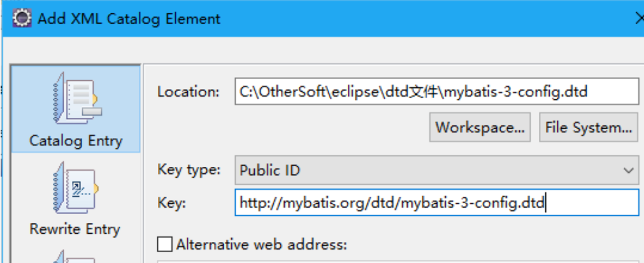The image size is (644, 263).
Task: Click into the Location path field
Action: pyautogui.click(x=436, y=92)
